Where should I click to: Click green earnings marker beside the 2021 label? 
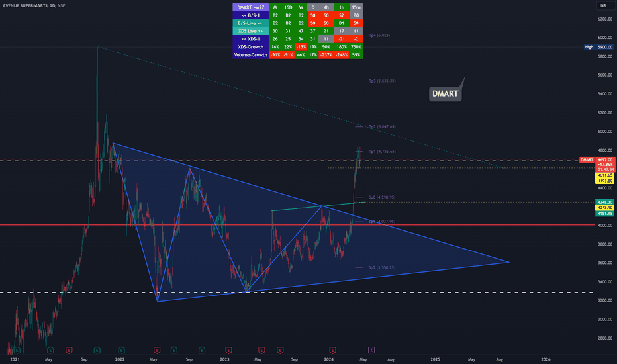(x=17, y=350)
